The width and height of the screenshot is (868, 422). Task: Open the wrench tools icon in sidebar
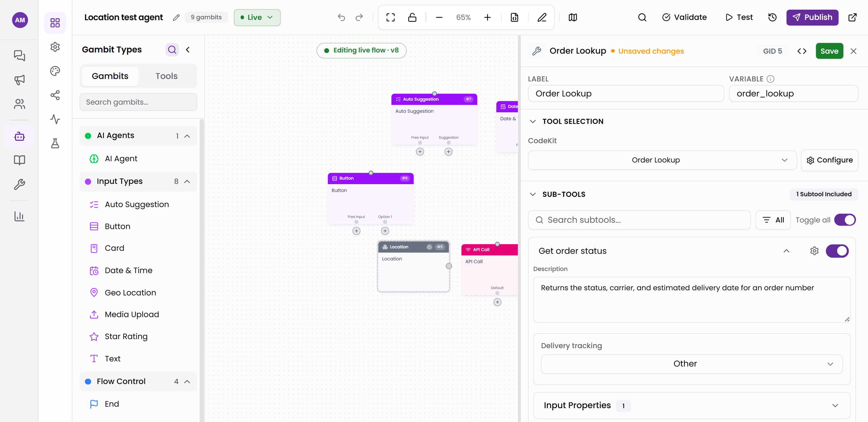click(19, 184)
